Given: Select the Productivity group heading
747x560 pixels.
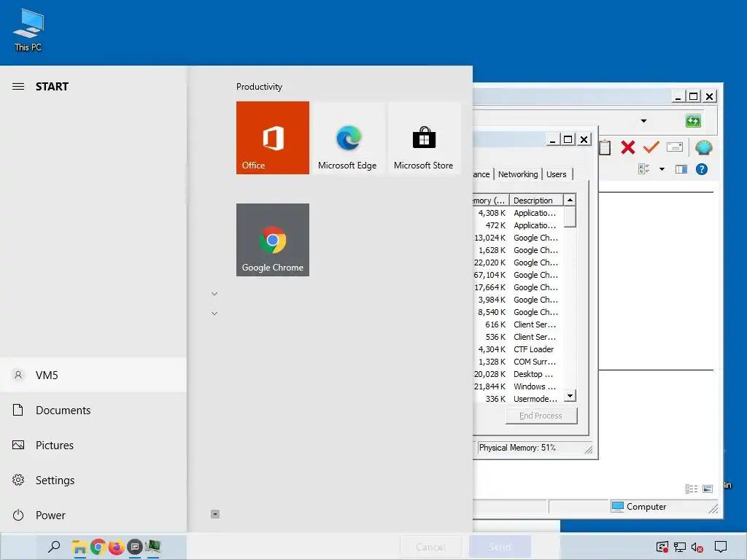Looking at the screenshot, I should click(x=259, y=87).
